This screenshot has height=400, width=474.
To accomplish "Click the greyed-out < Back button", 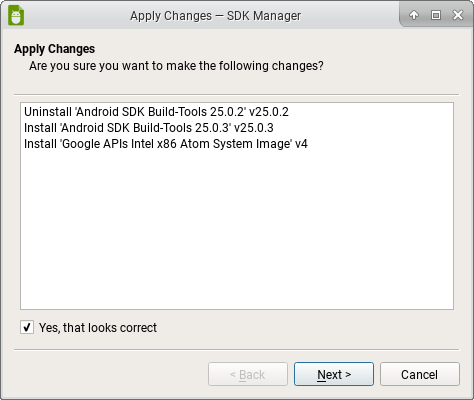I will (x=248, y=374).
